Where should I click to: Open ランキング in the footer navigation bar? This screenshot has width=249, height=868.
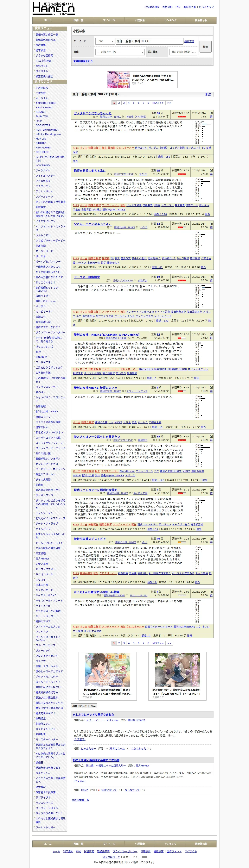click(170, 844)
